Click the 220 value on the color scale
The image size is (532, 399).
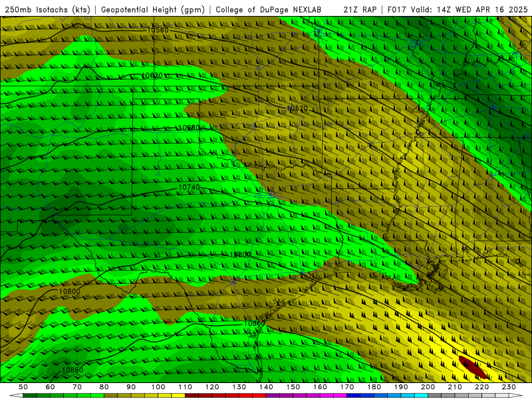pos(481,387)
